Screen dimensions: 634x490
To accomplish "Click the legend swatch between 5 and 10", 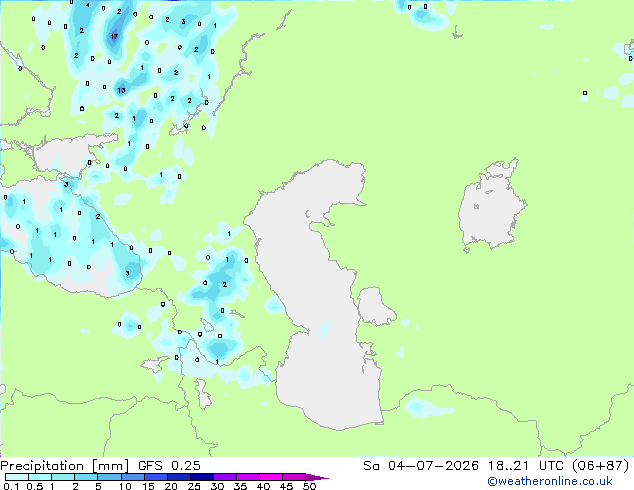I will 109,477.
